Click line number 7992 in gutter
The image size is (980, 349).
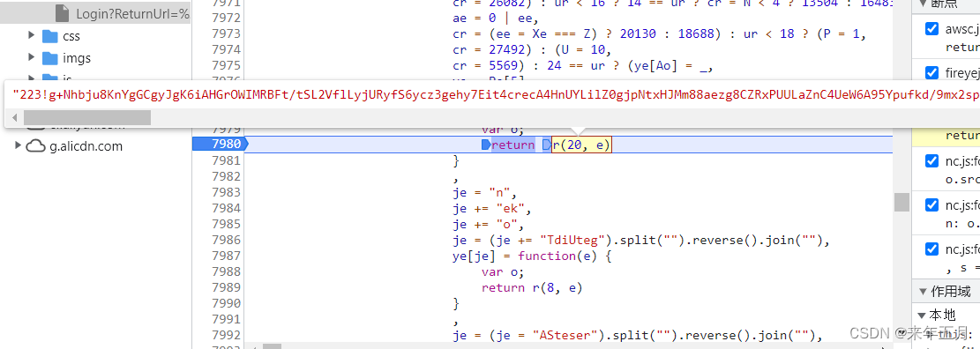click(226, 335)
